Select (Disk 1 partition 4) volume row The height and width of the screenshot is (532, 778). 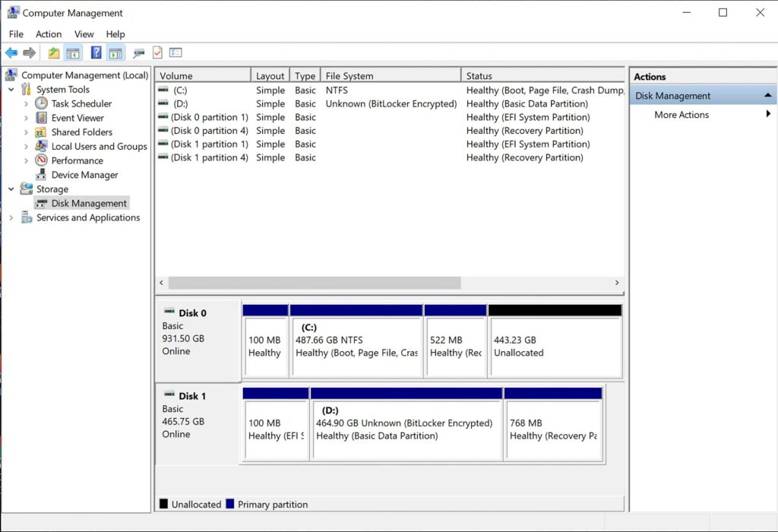pos(390,157)
